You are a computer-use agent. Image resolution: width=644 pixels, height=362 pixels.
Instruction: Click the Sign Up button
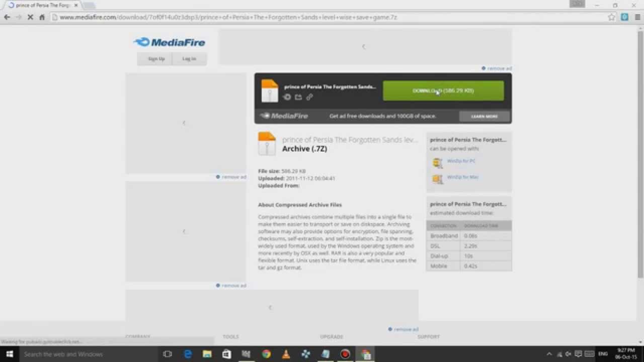pyautogui.click(x=156, y=59)
